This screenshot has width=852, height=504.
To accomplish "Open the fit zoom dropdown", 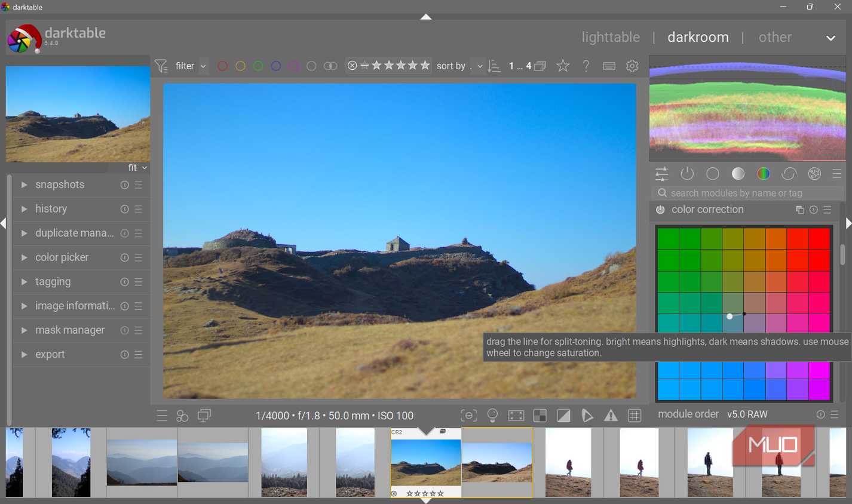I will point(137,168).
